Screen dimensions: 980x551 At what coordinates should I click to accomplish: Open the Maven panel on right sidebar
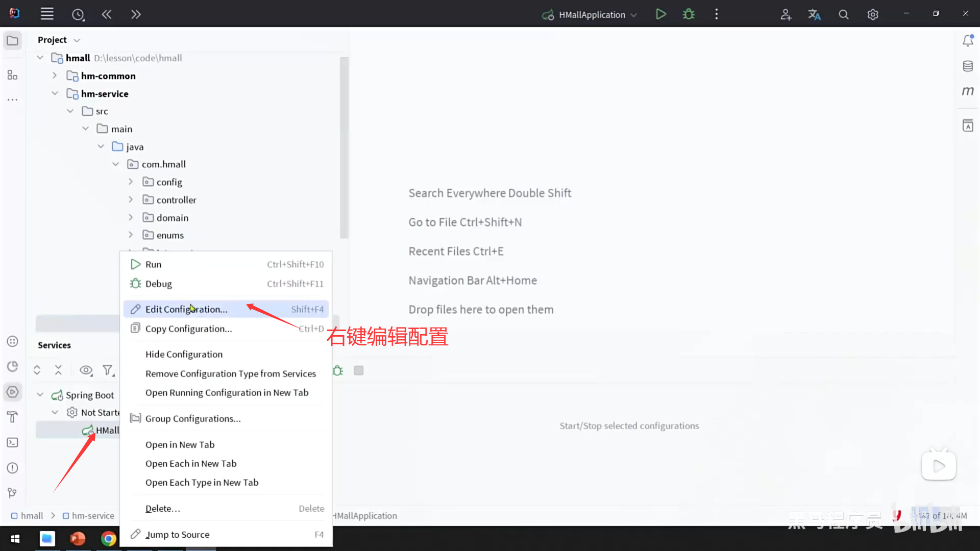968,91
